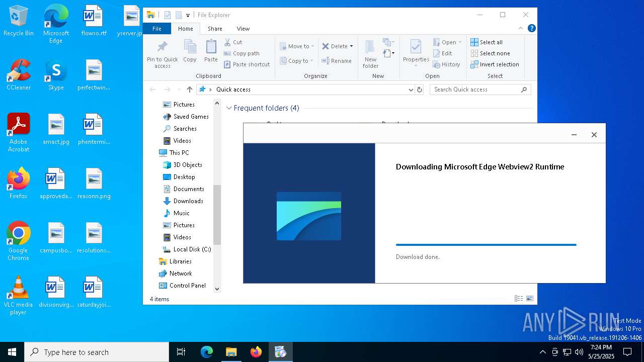Select VLC media player desktop shortcut
This screenshot has height=362, width=644.
tap(18, 296)
